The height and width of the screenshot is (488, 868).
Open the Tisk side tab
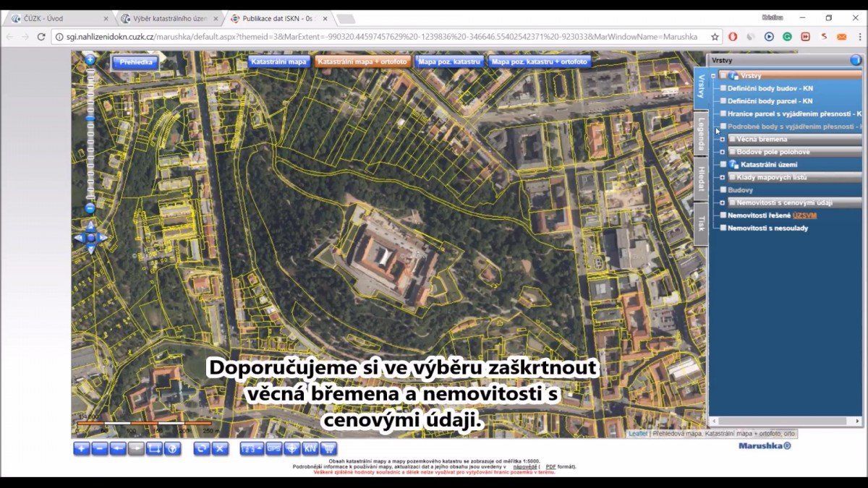tap(701, 224)
